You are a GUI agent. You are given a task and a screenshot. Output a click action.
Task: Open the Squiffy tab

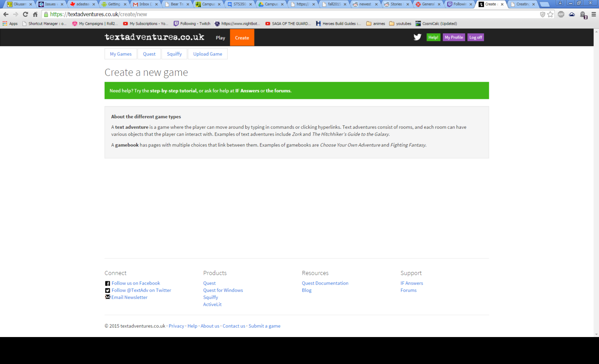174,54
